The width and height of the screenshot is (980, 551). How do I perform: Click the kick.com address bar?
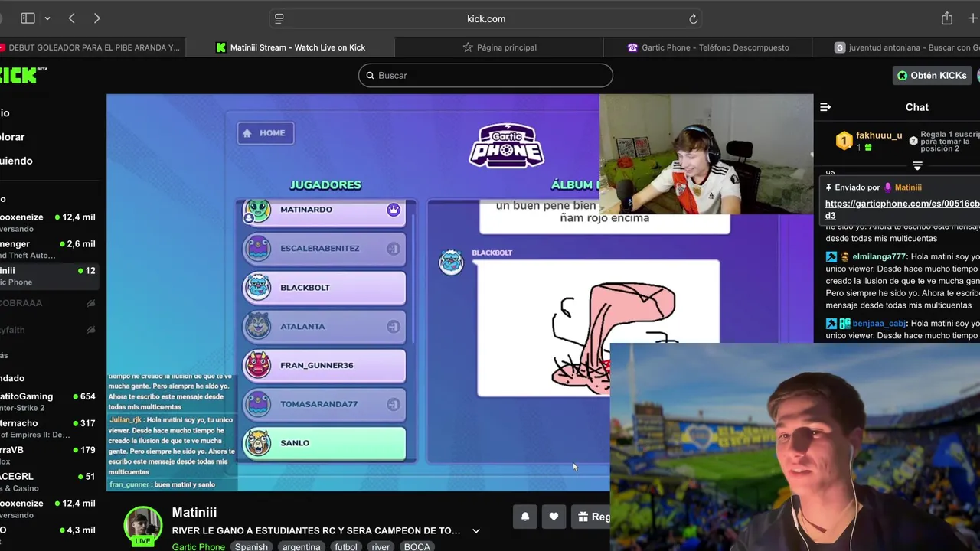click(486, 18)
